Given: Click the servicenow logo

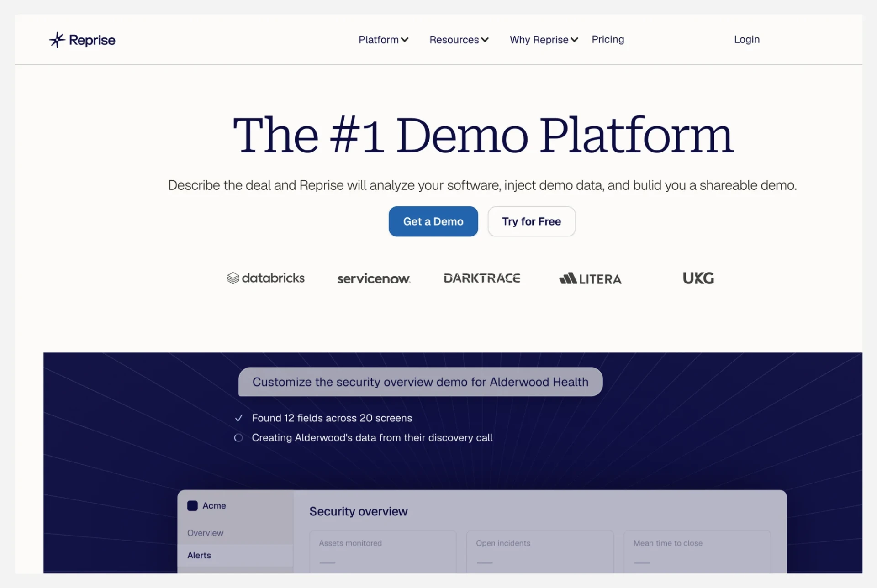Looking at the screenshot, I should (x=374, y=278).
